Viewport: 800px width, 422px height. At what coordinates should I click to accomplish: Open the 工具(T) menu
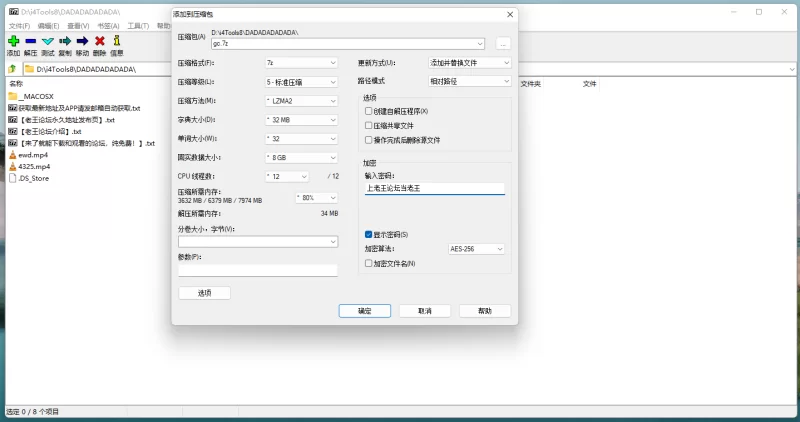pyautogui.click(x=138, y=26)
